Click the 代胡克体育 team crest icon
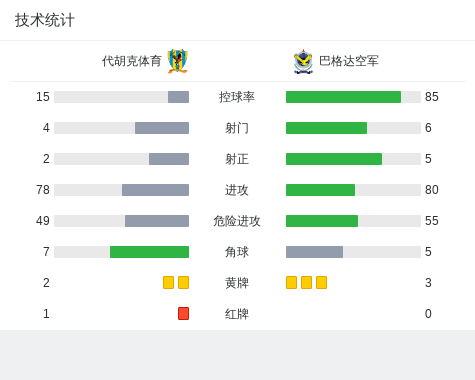 tap(178, 61)
